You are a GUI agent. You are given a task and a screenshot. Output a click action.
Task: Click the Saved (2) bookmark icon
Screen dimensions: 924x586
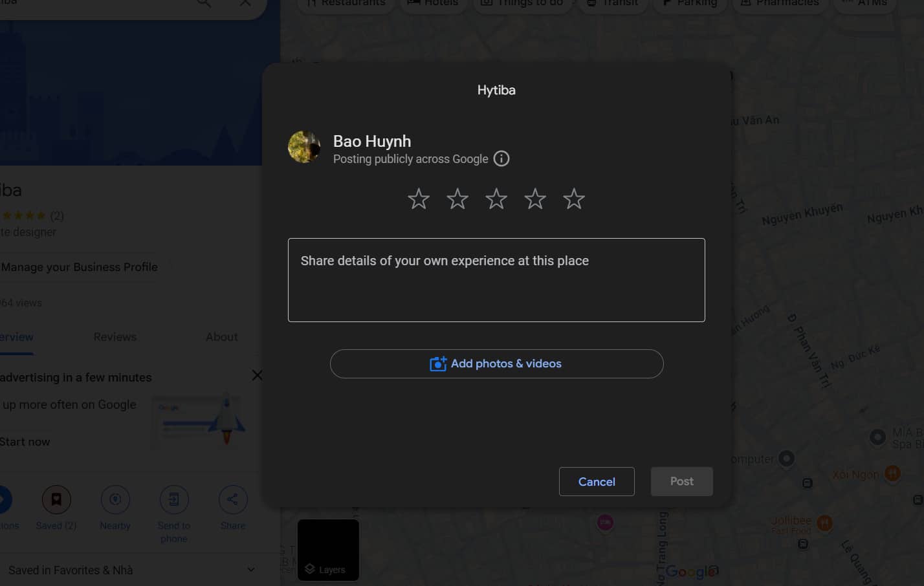[56, 499]
